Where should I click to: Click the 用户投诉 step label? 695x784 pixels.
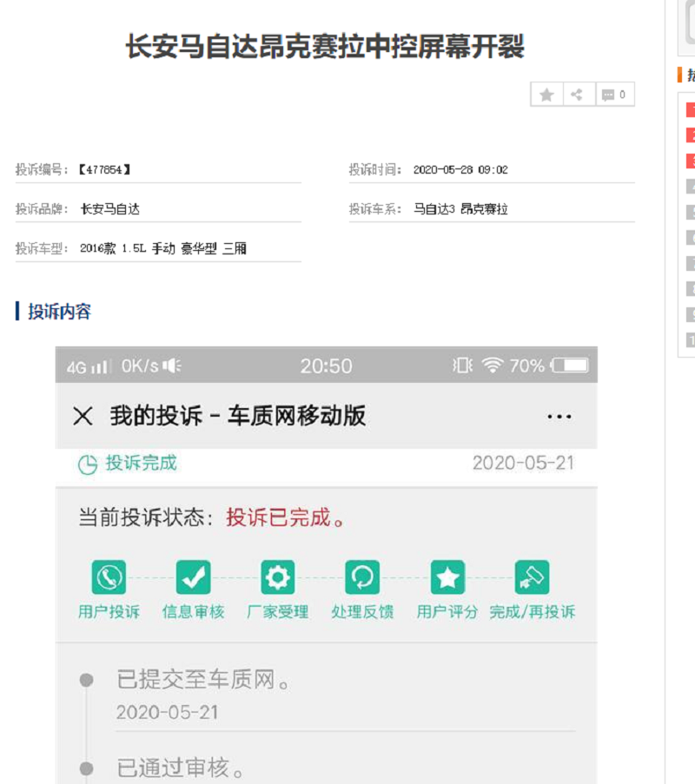pyautogui.click(x=109, y=612)
